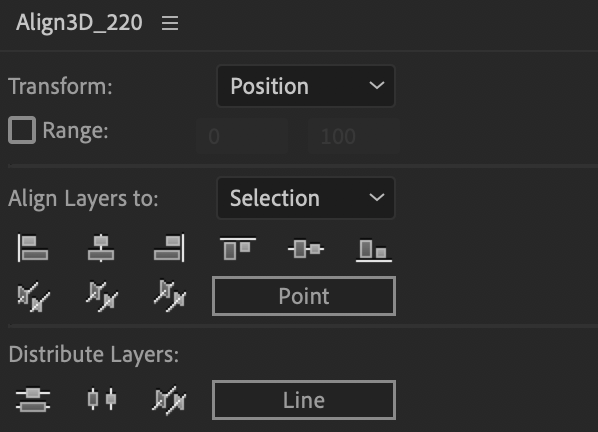Enable the Range checkbox
This screenshot has height=432, width=598.
click(22, 130)
